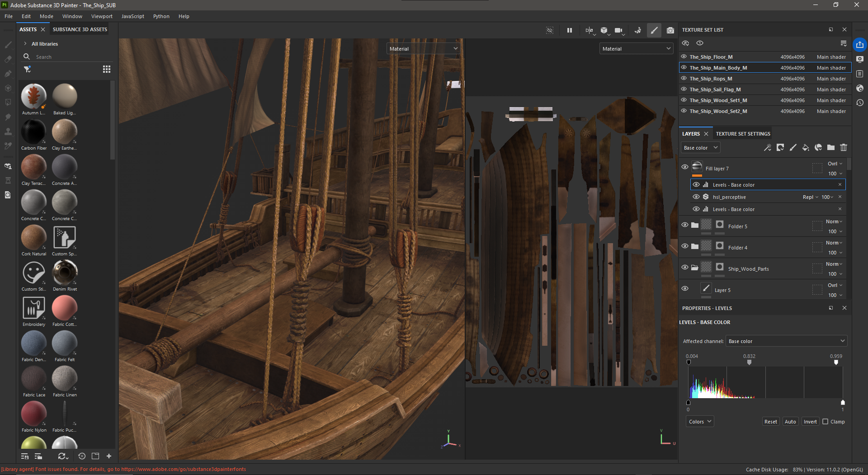
Task: Open the Colors dropdown in Levels
Action: (700, 422)
